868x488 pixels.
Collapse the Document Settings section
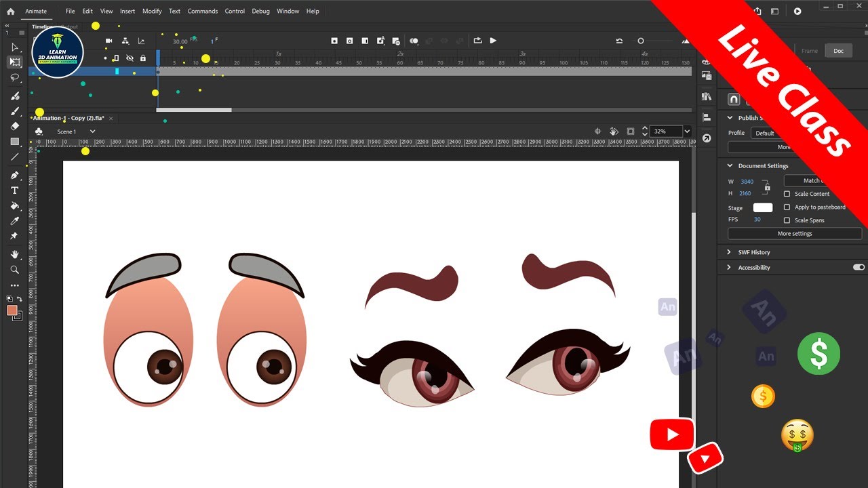point(730,165)
